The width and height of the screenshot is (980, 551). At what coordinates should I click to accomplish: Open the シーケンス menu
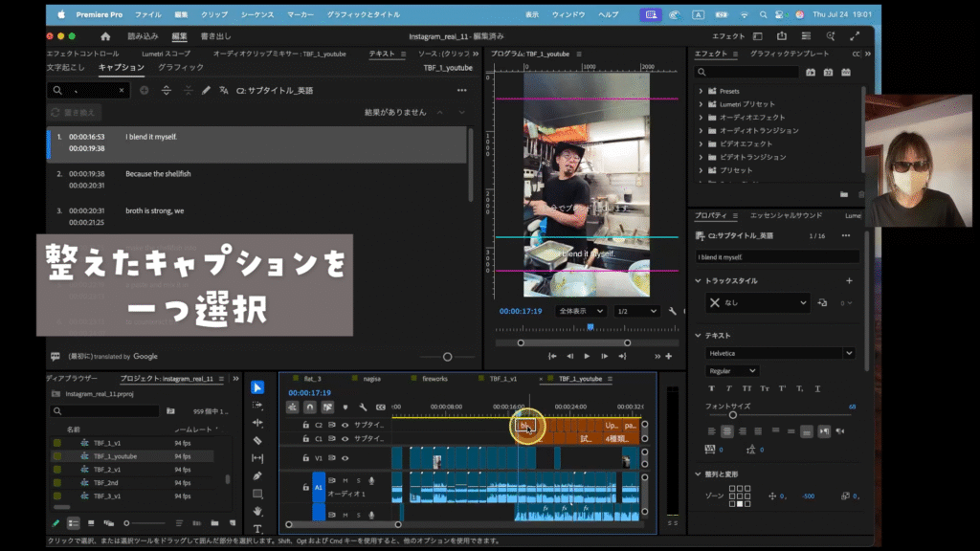(257, 14)
